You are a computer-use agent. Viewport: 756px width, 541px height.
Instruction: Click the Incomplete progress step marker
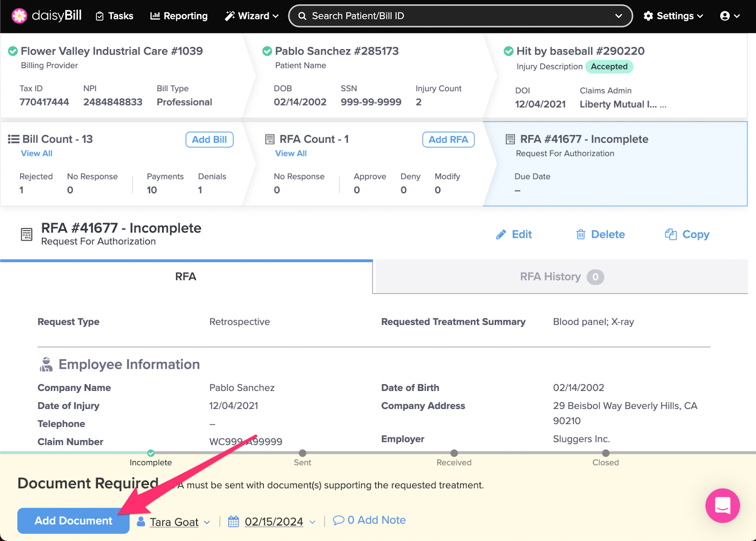click(151, 453)
